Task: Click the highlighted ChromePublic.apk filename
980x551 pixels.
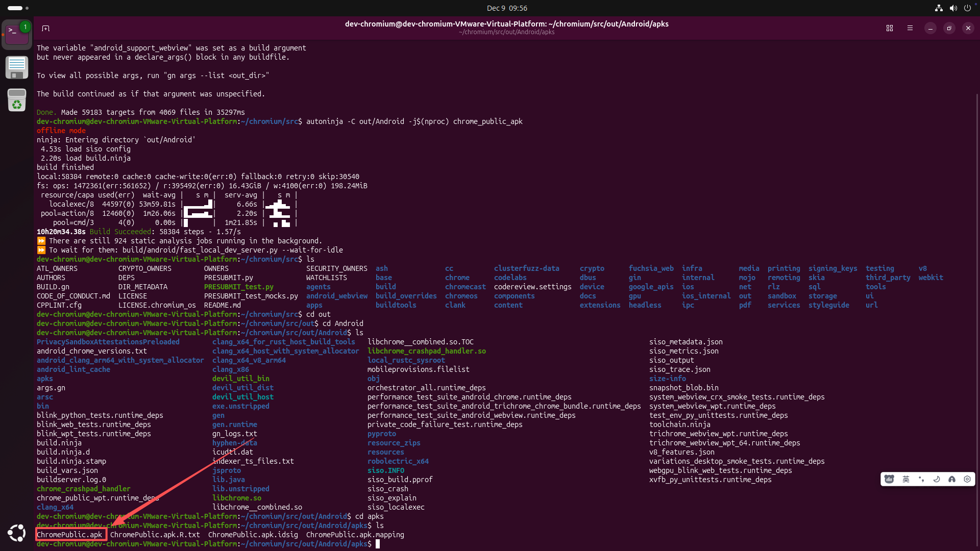Action: click(70, 535)
